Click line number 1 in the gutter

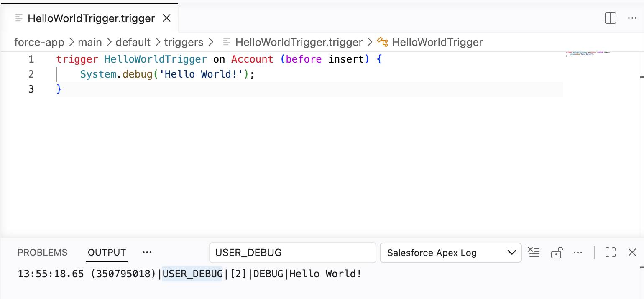coord(31,59)
